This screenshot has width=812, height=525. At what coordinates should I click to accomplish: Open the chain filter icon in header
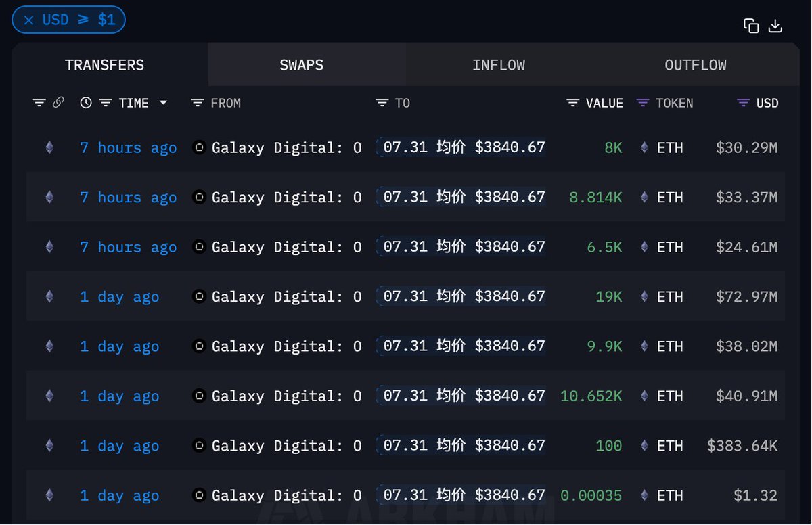[39, 103]
